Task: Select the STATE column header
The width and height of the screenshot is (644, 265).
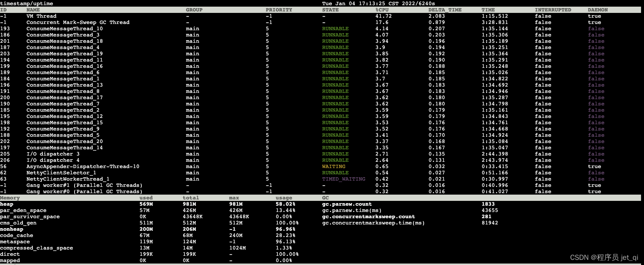Action: click(330, 10)
